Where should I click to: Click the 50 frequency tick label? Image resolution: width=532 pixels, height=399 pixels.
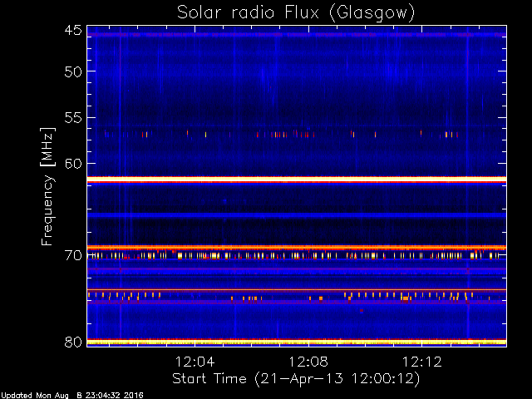(x=73, y=72)
